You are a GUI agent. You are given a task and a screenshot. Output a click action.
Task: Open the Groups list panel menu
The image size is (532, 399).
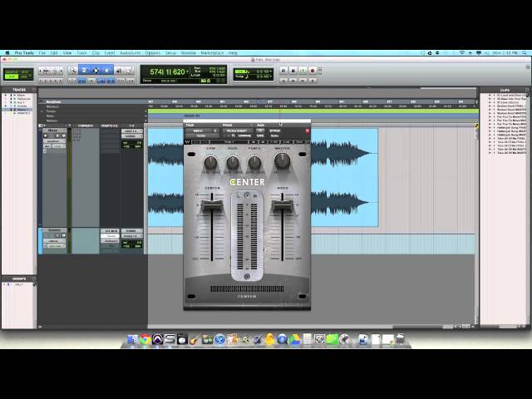pyautogui.click(x=33, y=279)
